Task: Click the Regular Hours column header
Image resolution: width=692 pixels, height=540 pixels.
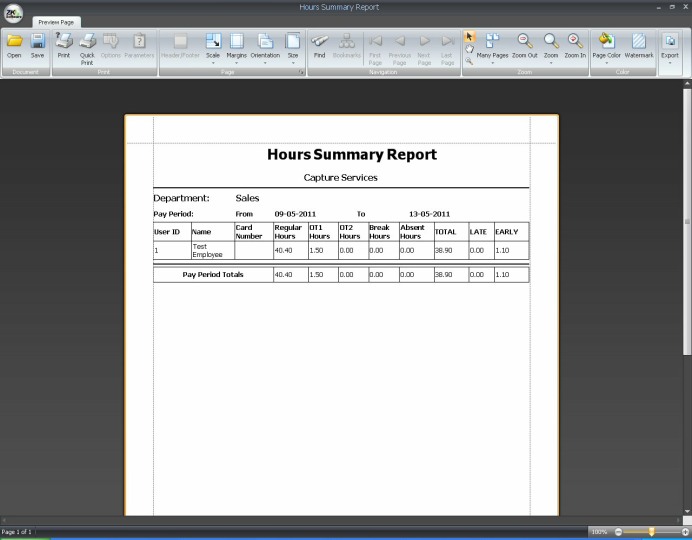Action: click(x=290, y=232)
